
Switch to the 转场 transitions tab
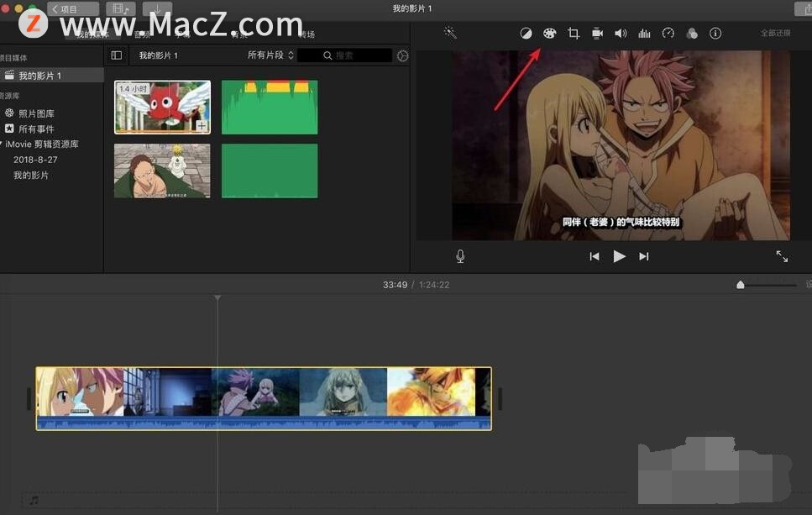306,34
